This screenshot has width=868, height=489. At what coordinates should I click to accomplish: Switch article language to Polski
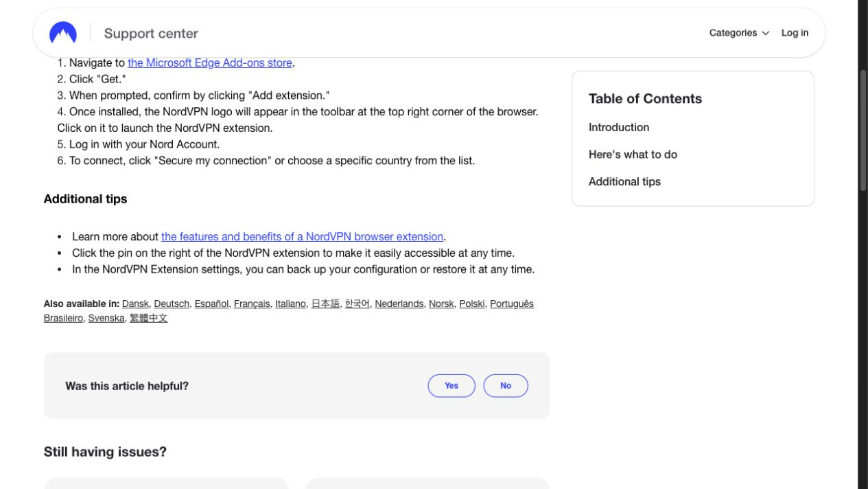pos(472,304)
